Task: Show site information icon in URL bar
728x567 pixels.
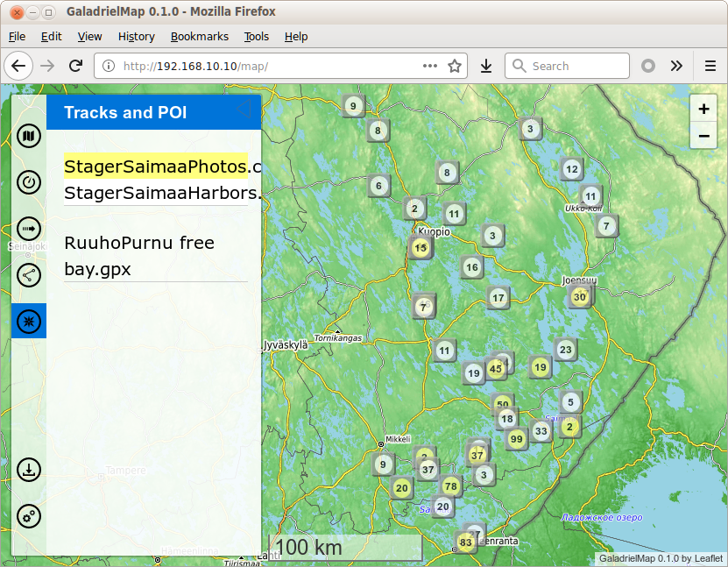Action: click(x=108, y=66)
